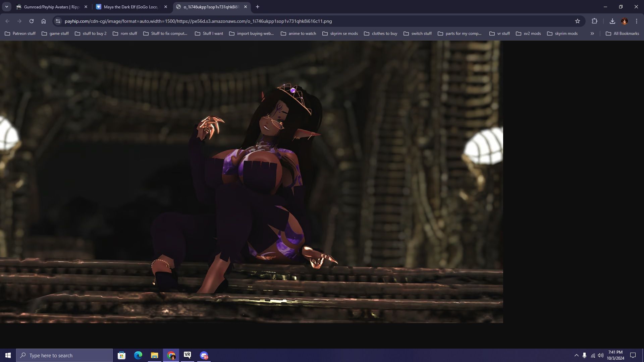Open the clothes to buy bookmark folder

381,34
